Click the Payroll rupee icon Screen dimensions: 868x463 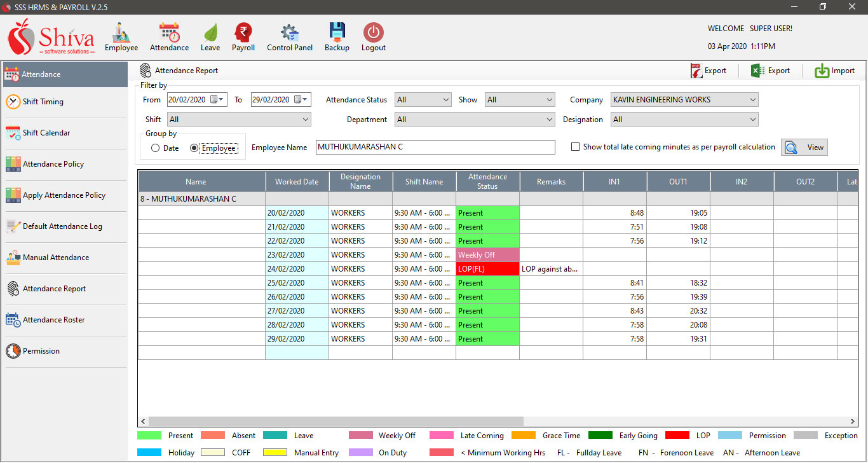coord(243,33)
